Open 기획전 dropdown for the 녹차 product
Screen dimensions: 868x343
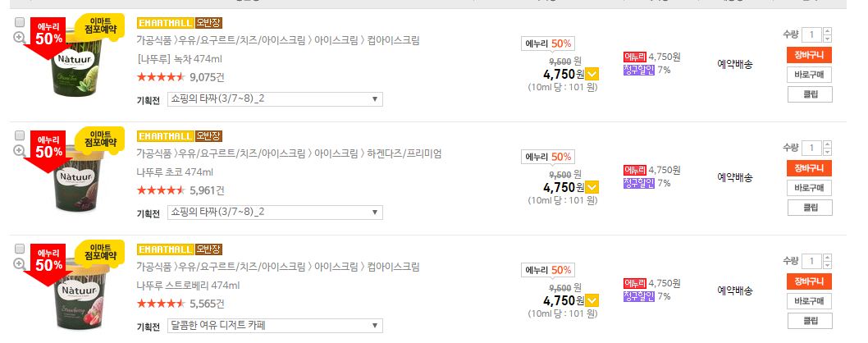click(274, 99)
